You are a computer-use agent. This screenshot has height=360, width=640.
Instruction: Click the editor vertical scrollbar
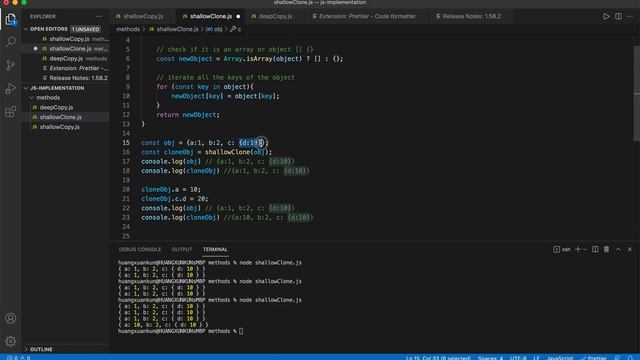[x=636, y=93]
